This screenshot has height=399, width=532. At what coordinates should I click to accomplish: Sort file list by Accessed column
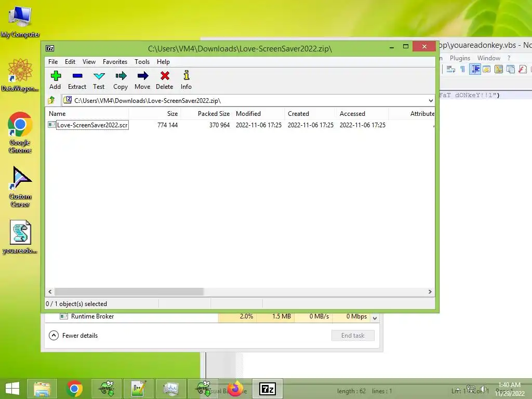pyautogui.click(x=362, y=114)
